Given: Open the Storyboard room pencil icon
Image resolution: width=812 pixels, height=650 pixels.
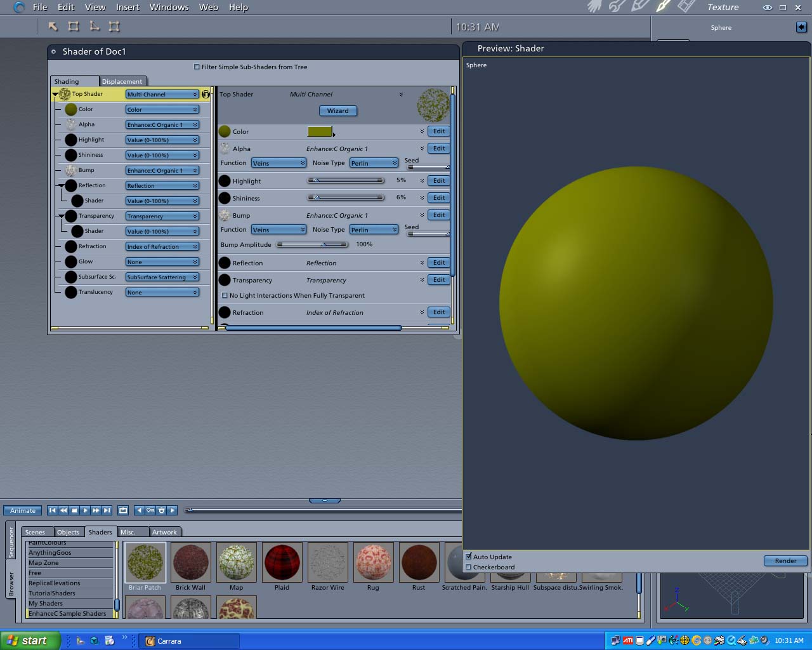Looking at the screenshot, I should 639,7.
